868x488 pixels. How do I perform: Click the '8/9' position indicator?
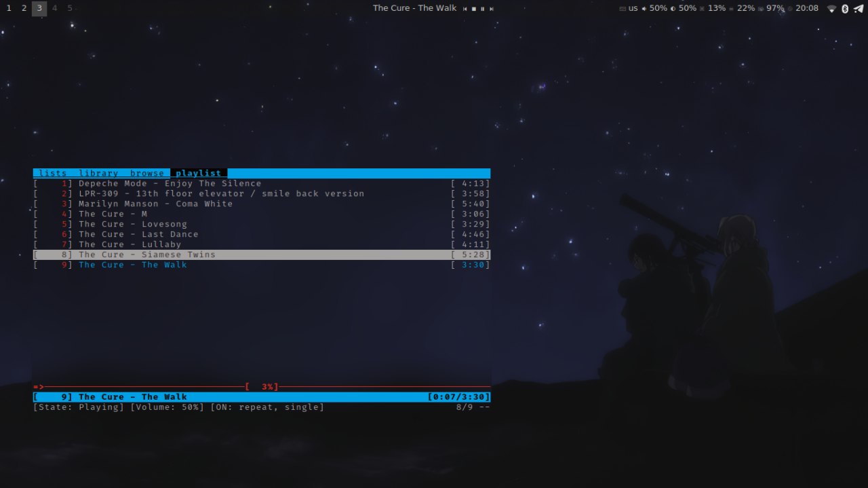(465, 407)
